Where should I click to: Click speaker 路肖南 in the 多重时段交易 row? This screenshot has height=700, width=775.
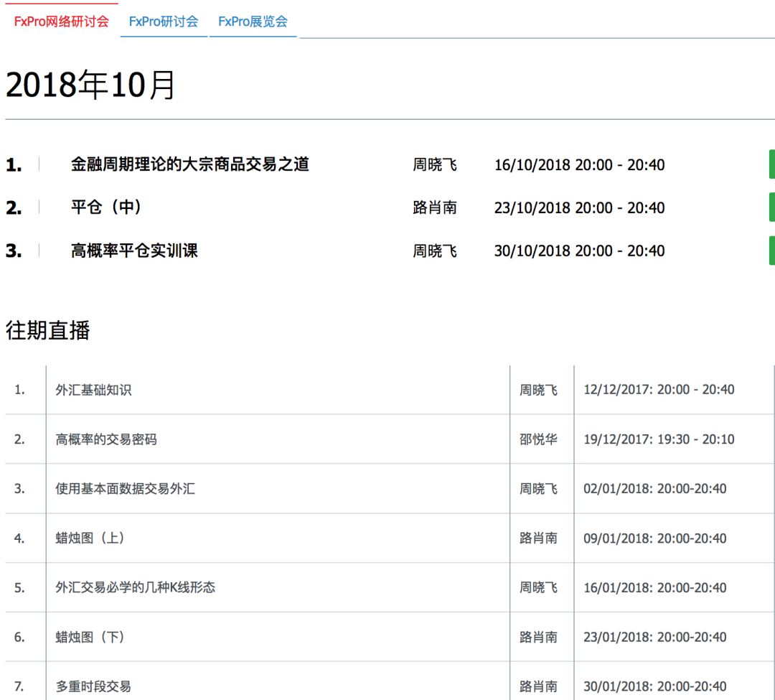click(538, 686)
